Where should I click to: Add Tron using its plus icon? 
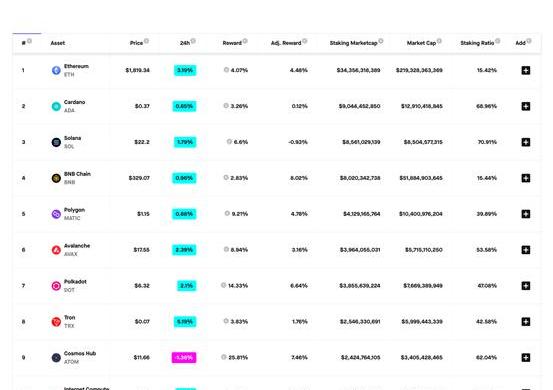tap(525, 322)
